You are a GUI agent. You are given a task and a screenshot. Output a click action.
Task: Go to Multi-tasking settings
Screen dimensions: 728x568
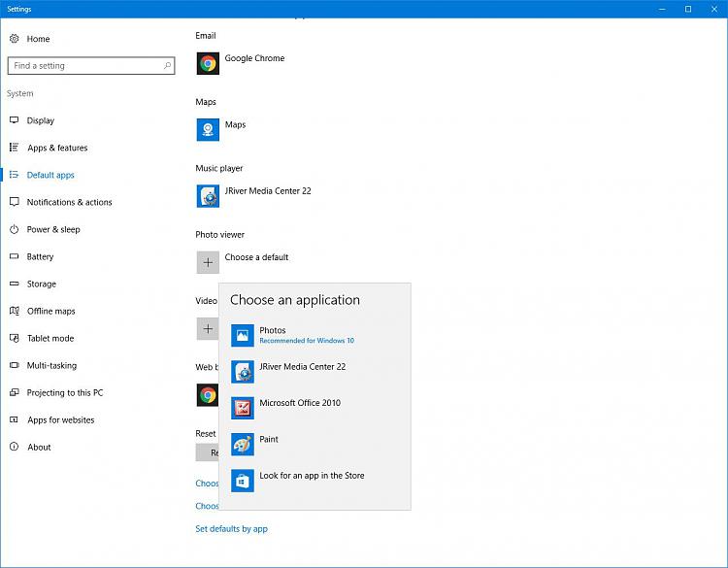click(51, 365)
